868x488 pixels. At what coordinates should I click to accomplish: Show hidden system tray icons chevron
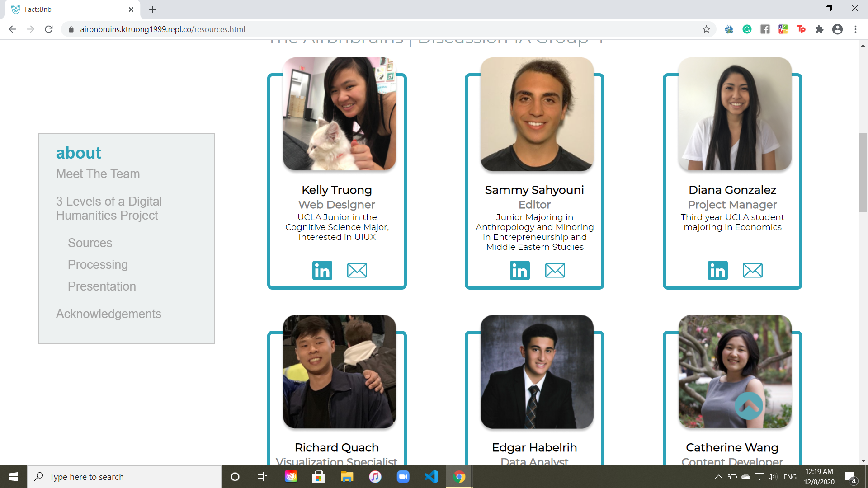coord(718,477)
